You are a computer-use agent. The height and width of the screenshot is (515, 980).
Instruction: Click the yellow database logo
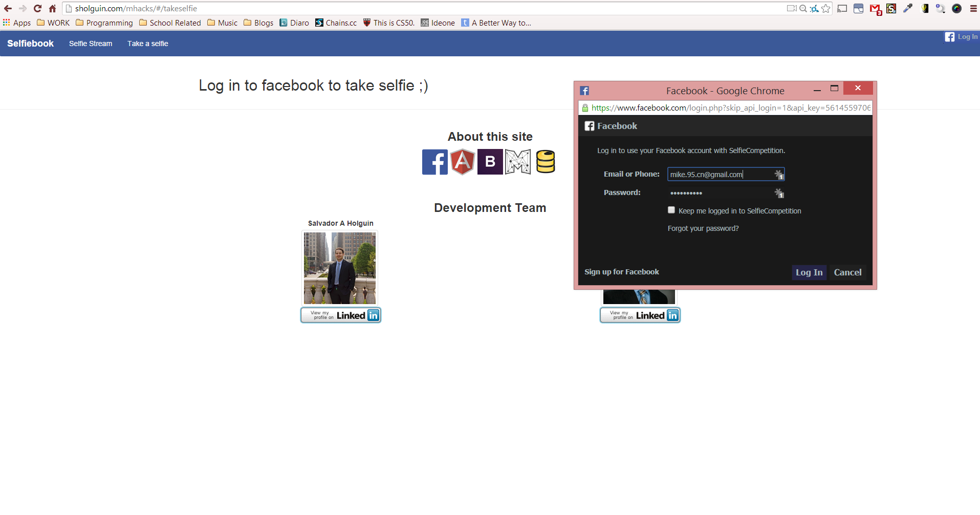(546, 162)
